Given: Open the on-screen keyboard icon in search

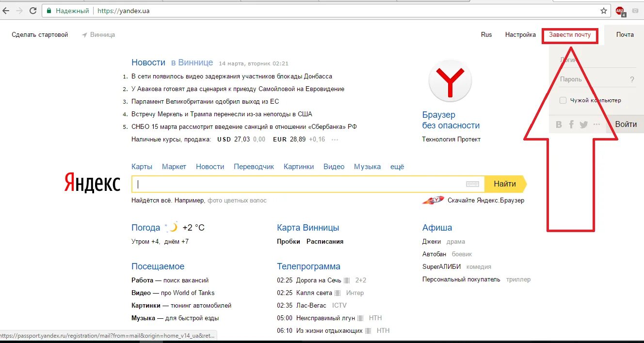Looking at the screenshot, I should point(472,184).
